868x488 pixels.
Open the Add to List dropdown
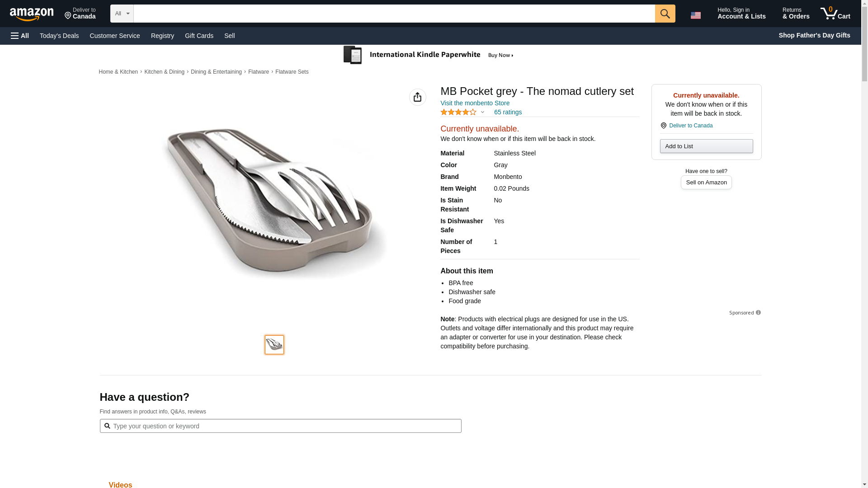[x=706, y=146]
